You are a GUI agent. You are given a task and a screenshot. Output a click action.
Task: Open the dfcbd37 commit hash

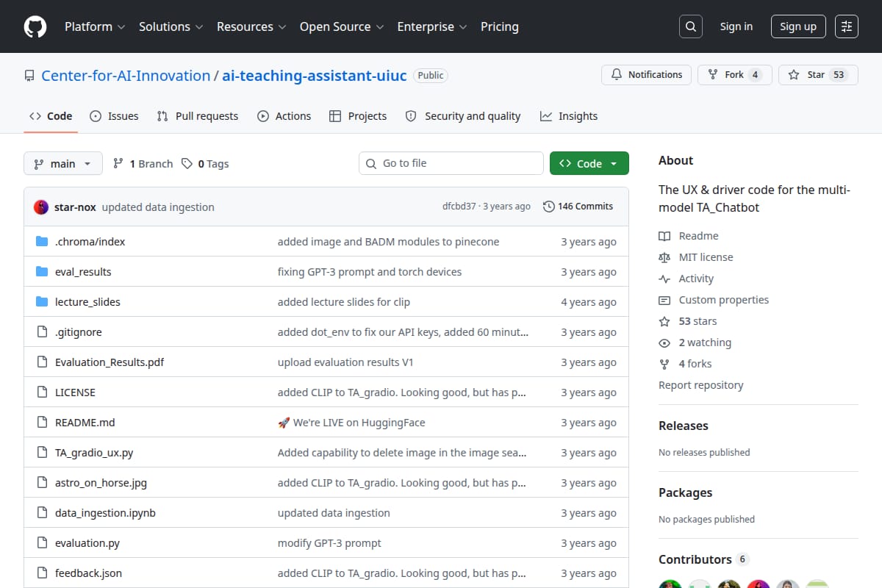click(459, 207)
